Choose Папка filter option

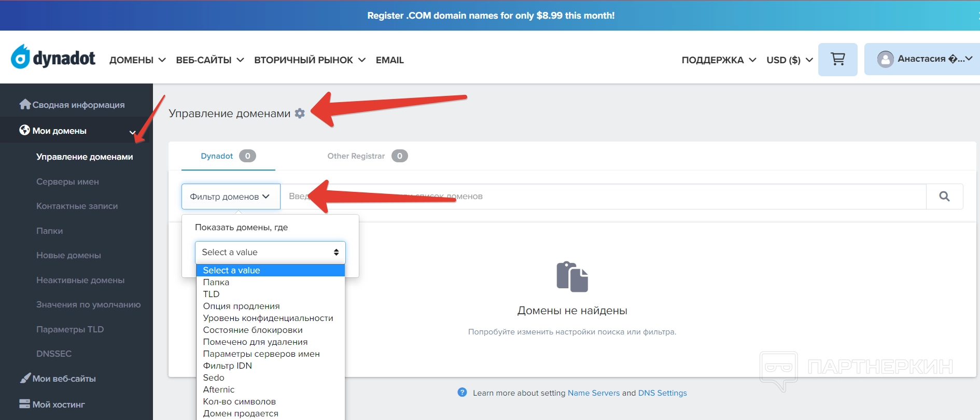click(x=270, y=282)
